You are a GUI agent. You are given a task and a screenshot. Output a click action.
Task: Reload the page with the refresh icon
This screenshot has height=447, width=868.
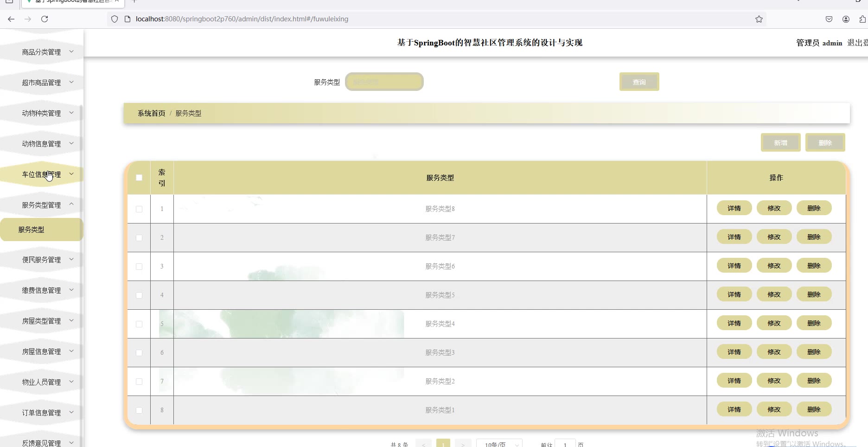coord(45,19)
